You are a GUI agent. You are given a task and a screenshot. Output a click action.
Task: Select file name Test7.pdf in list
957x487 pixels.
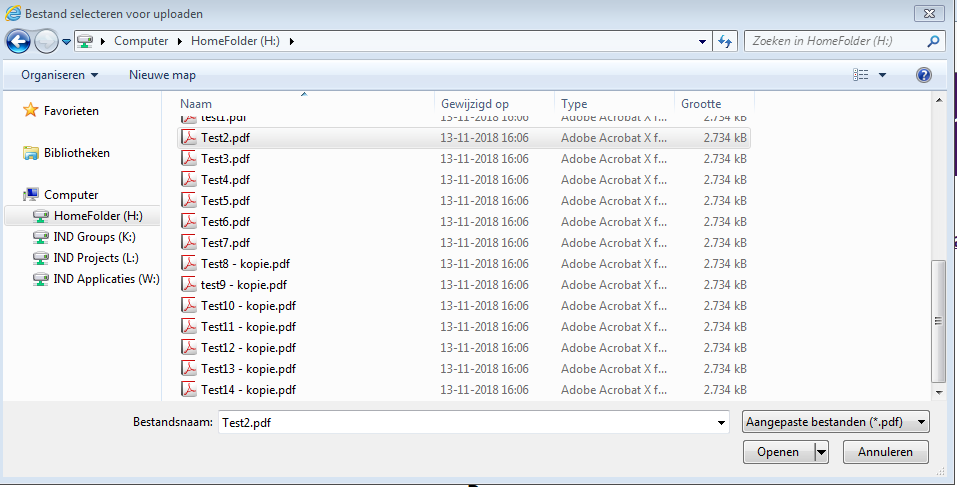coord(225,242)
